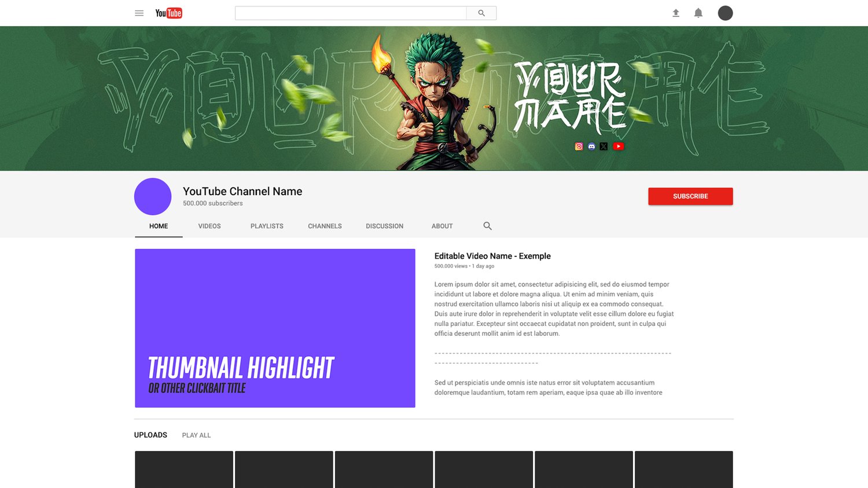The width and height of the screenshot is (868, 488).
Task: Click the '500.000 views • 1 day ago' text
Action: (x=464, y=266)
